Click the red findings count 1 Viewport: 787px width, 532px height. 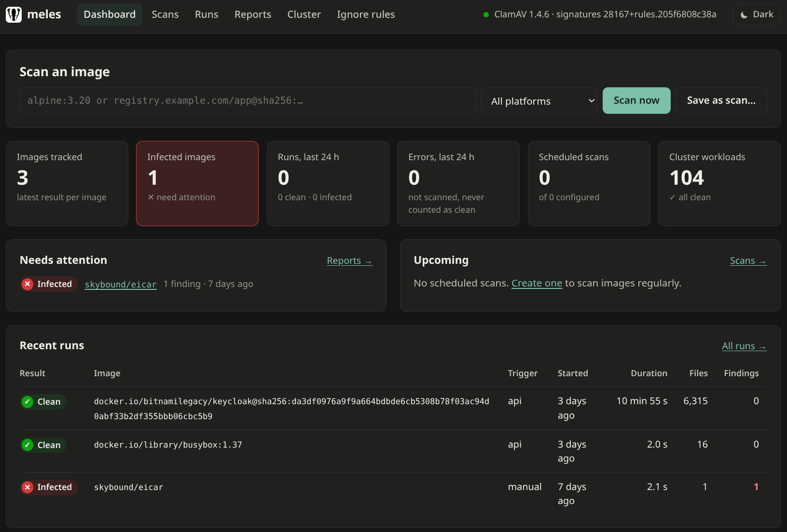point(756,487)
